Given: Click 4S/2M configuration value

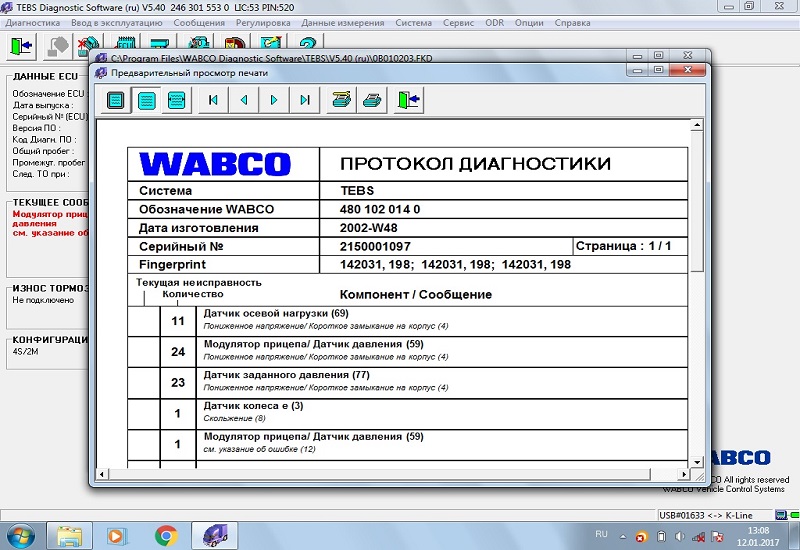Looking at the screenshot, I should point(26,352).
